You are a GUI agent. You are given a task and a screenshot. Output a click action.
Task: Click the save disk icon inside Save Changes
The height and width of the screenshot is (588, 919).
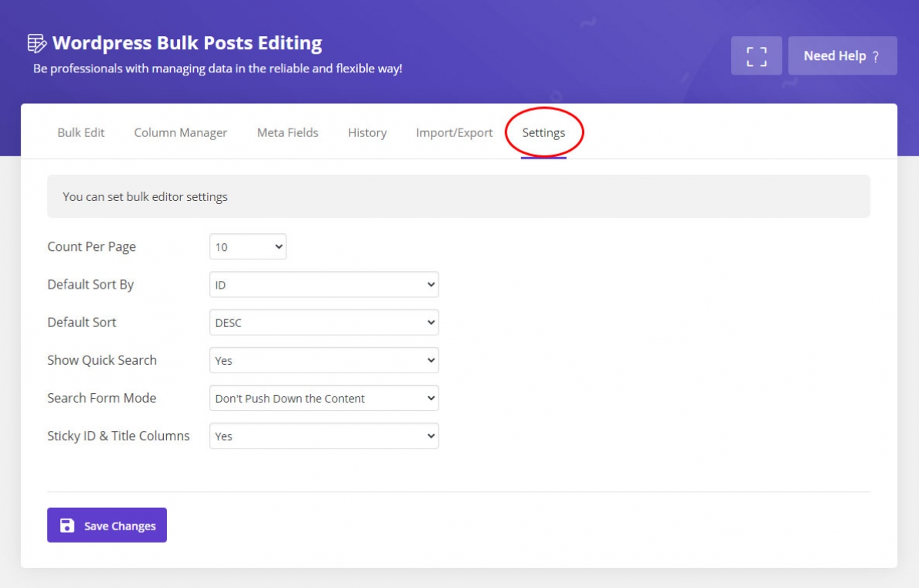click(x=67, y=525)
